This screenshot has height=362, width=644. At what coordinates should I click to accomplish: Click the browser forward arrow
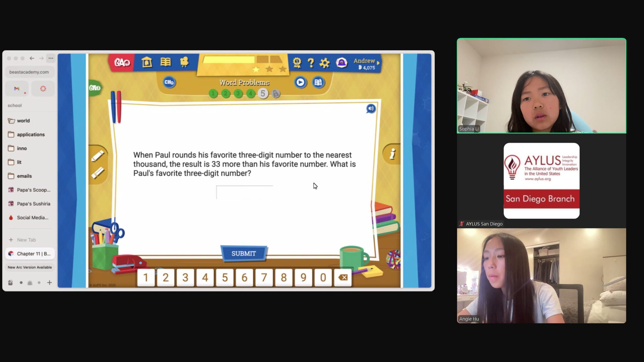click(41, 58)
